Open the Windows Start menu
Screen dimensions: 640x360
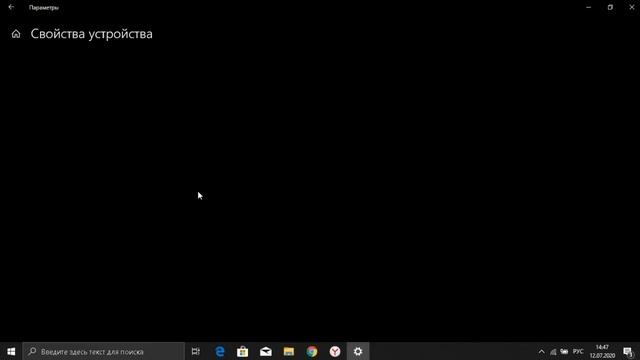pos(11,351)
